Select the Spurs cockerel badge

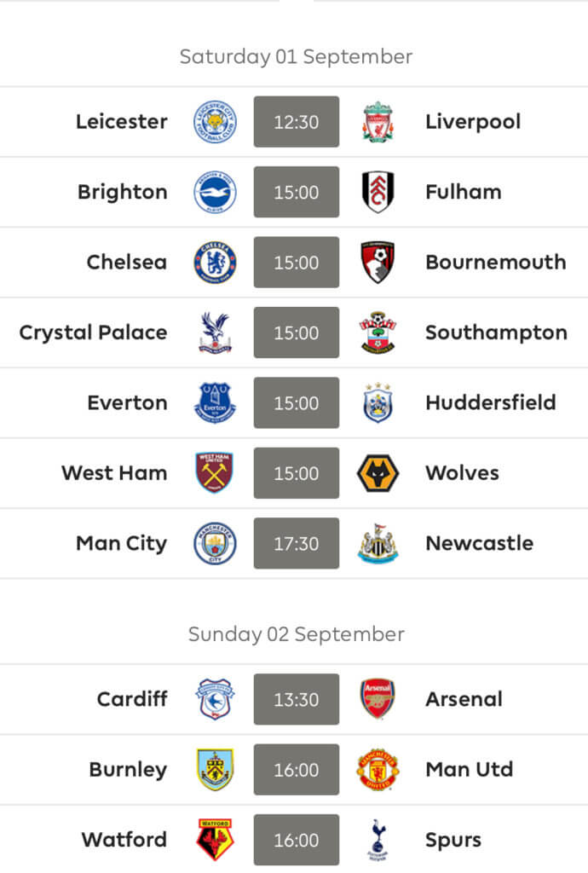pos(378,840)
